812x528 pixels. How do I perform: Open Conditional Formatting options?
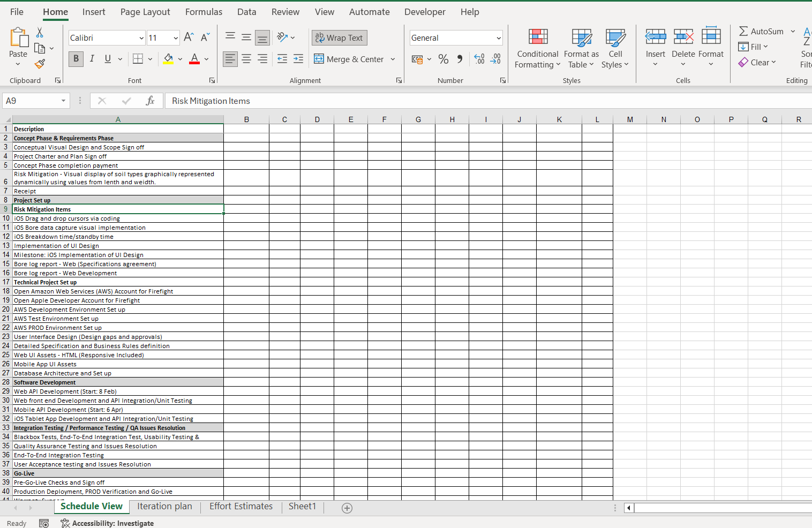537,48
